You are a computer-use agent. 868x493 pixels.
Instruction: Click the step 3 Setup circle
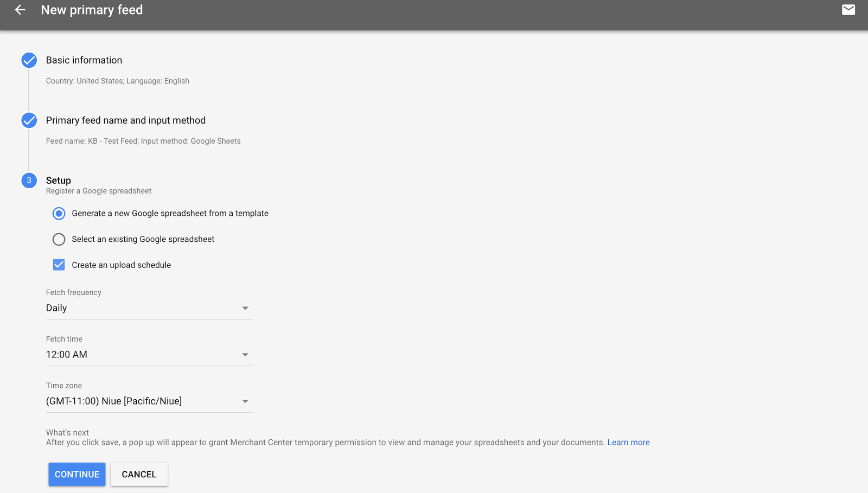tap(29, 181)
